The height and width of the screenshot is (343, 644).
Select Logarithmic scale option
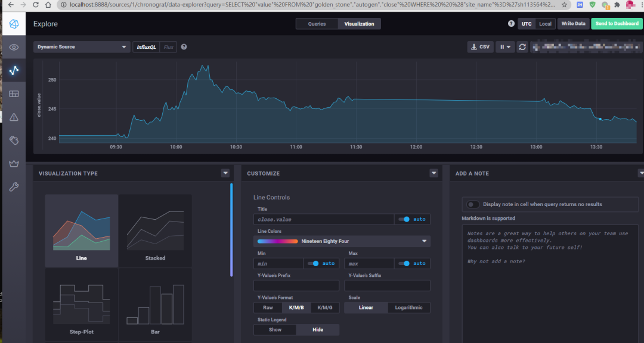point(408,308)
